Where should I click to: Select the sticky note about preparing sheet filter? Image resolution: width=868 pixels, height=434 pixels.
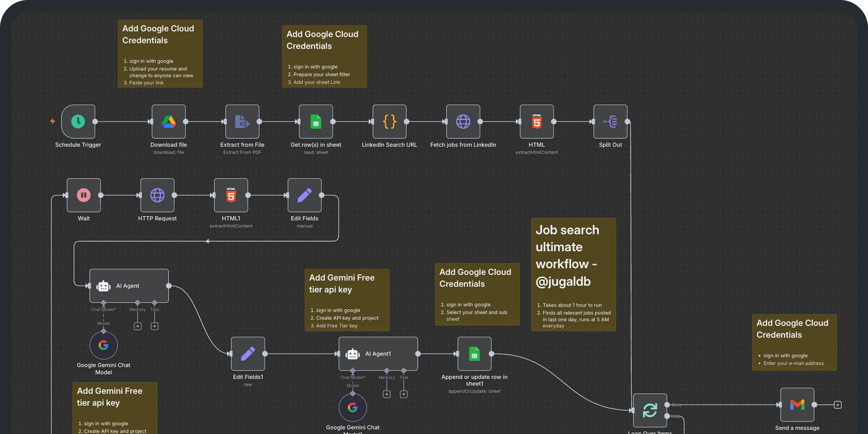tap(324, 57)
